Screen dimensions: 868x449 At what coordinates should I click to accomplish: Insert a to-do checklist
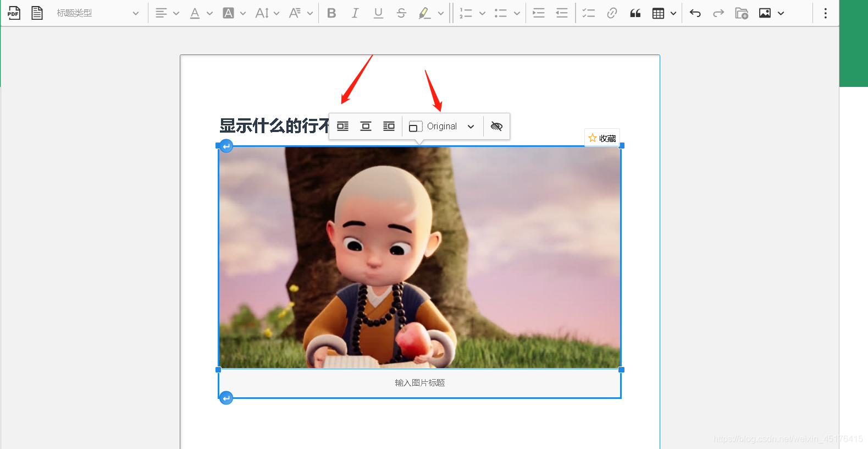pos(589,13)
